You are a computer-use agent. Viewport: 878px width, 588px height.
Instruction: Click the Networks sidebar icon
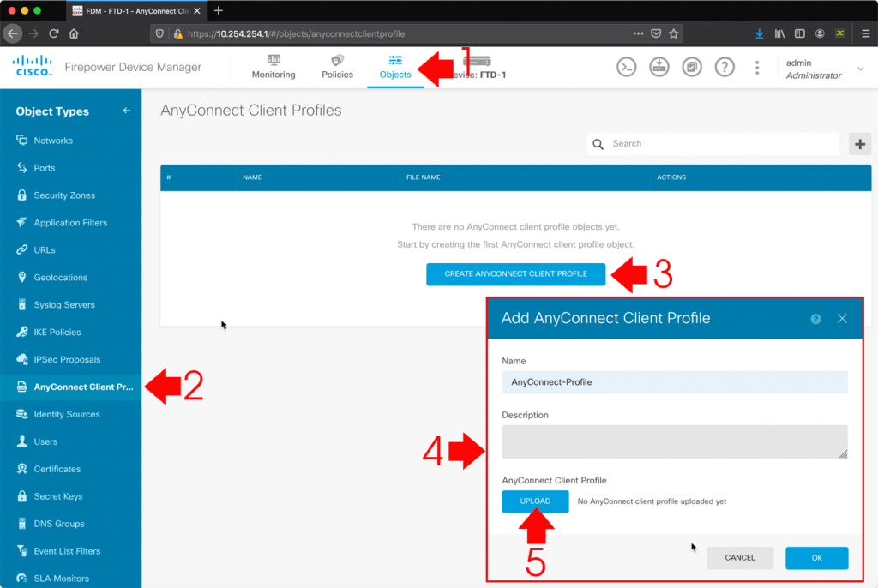pyautogui.click(x=21, y=140)
